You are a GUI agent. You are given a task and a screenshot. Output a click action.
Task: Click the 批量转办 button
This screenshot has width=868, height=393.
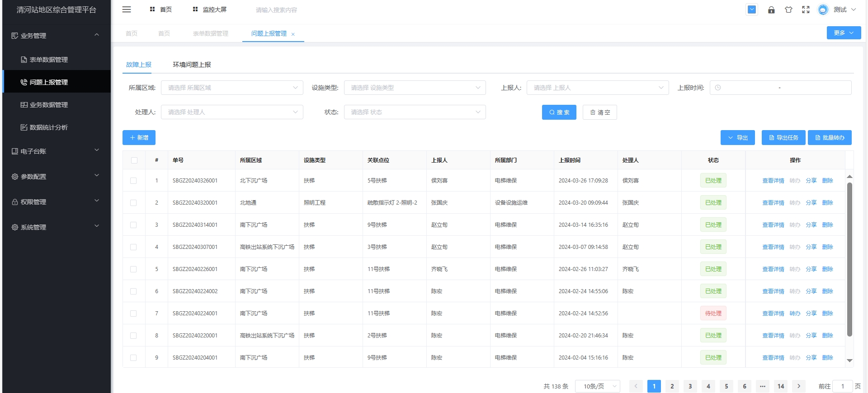pyautogui.click(x=830, y=138)
